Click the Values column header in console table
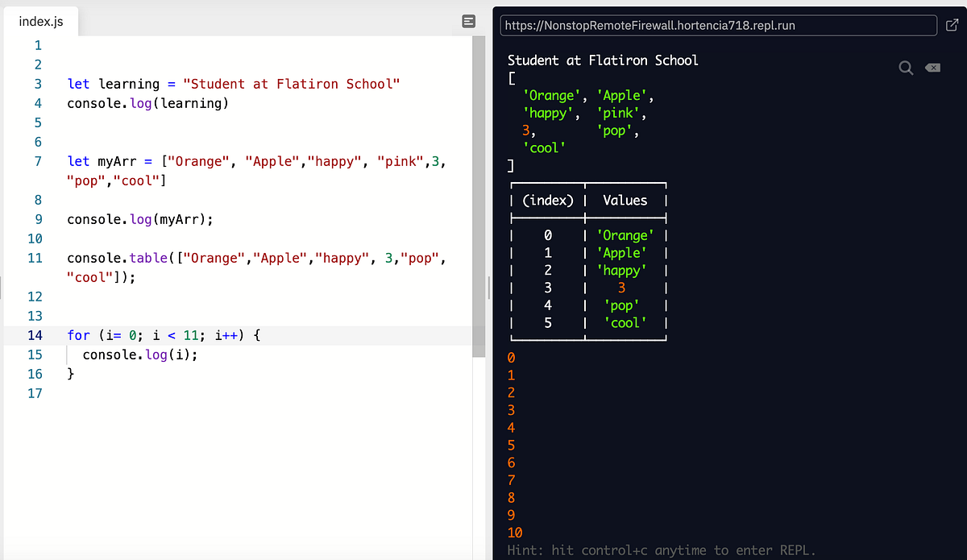 pyautogui.click(x=628, y=200)
